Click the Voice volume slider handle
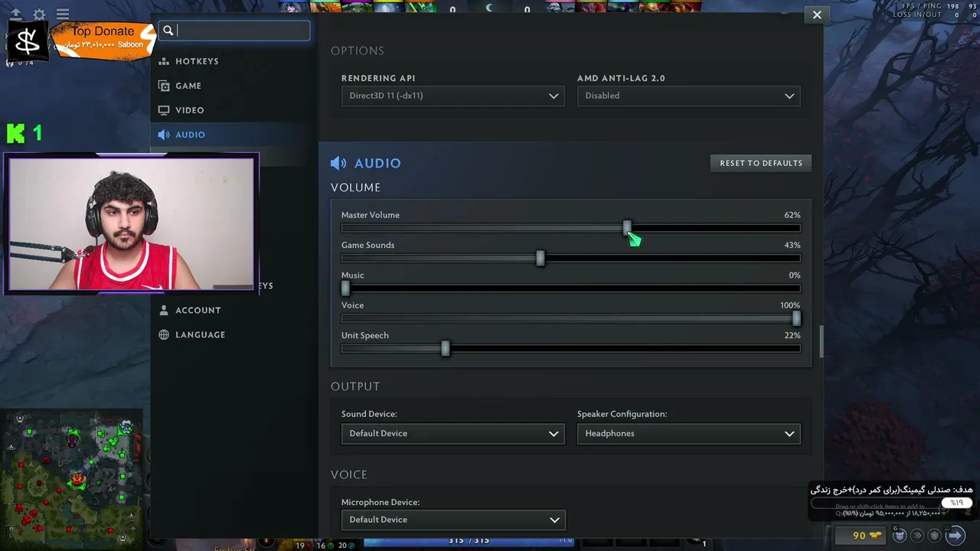The height and width of the screenshot is (551, 980). tap(796, 318)
